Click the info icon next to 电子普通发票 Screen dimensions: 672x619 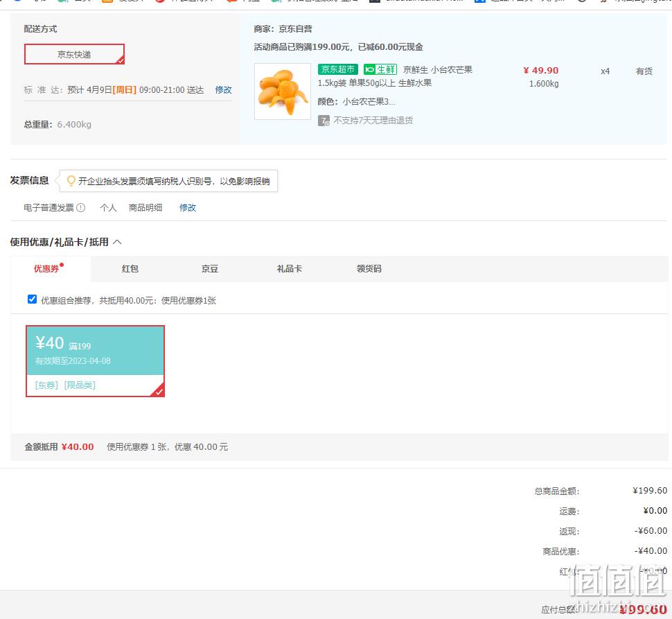pyautogui.click(x=80, y=208)
